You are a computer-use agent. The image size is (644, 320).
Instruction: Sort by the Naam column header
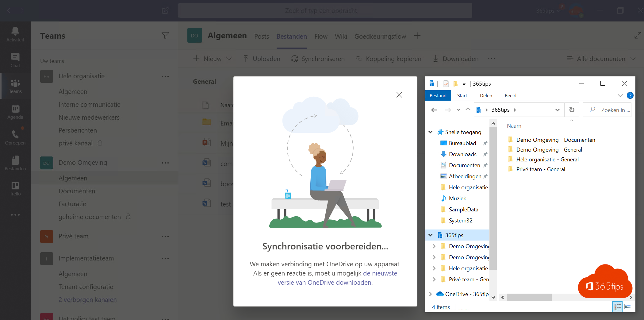click(514, 125)
